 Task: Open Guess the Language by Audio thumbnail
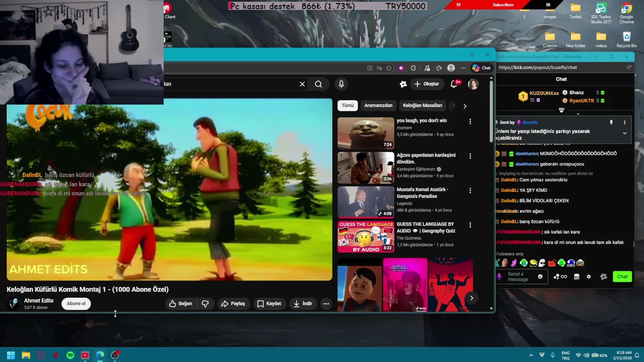(x=366, y=237)
